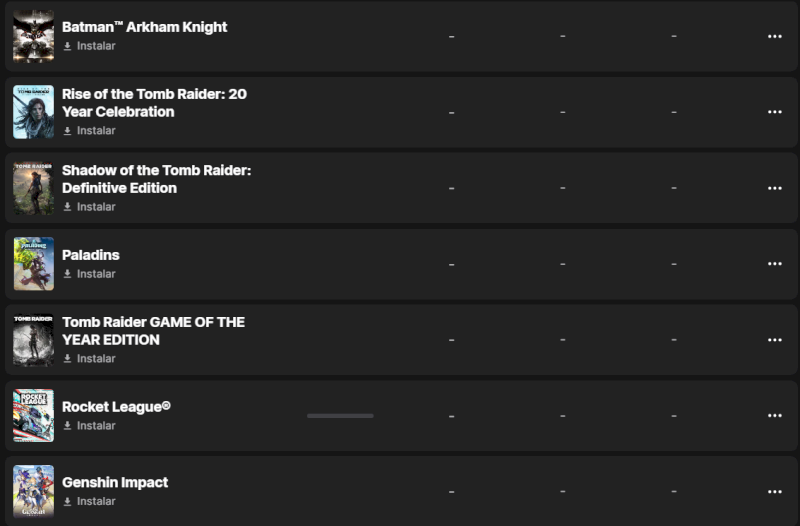800x526 pixels.
Task: Open the more options menu for Rocket League
Action: pos(774,416)
